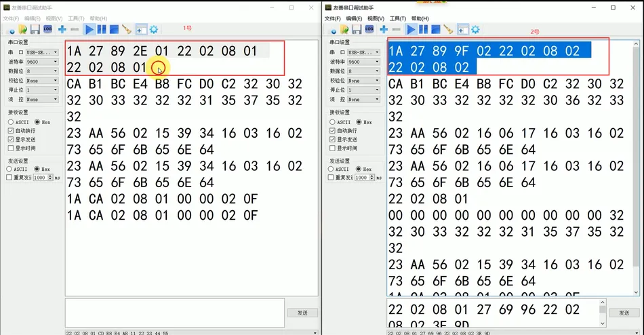Open the 文件(F) menu in right window
644x335 pixels.
(x=332, y=18)
